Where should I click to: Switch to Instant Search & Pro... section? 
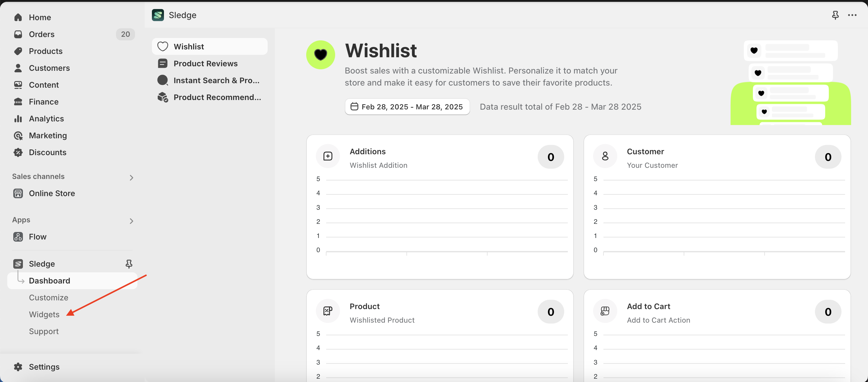[x=209, y=80]
